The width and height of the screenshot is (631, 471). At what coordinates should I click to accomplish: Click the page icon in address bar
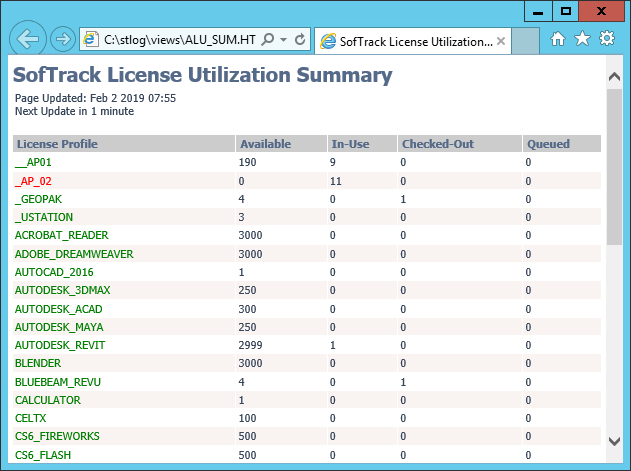point(91,39)
